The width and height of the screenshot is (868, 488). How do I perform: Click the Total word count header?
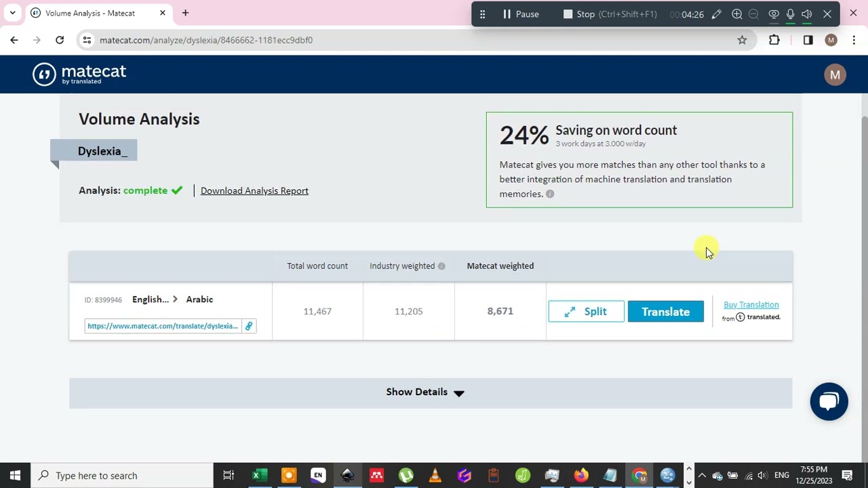317,266
